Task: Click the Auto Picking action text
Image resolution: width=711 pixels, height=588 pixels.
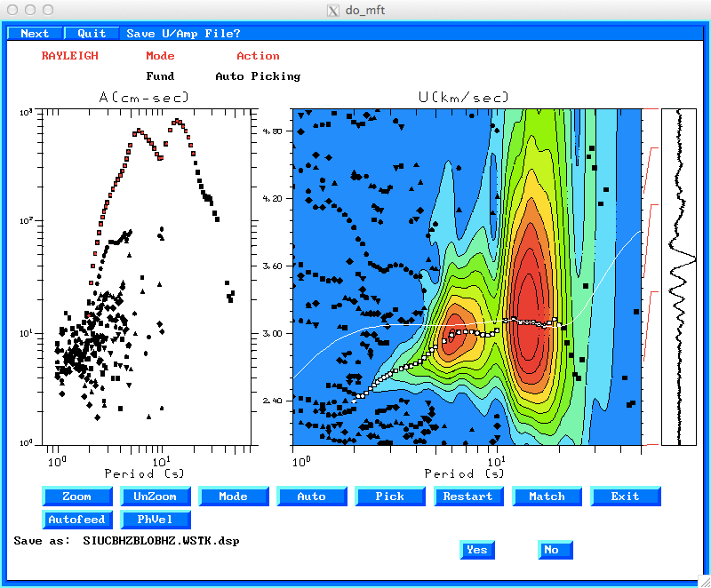Action: (258, 76)
